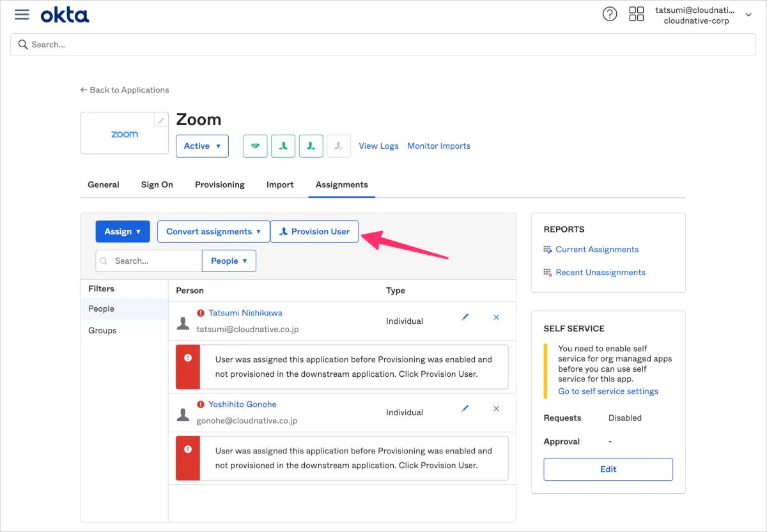Image resolution: width=767 pixels, height=532 pixels.
Task: Remove Tatsumi Nishikawa's assignment with the X
Action: 497,317
